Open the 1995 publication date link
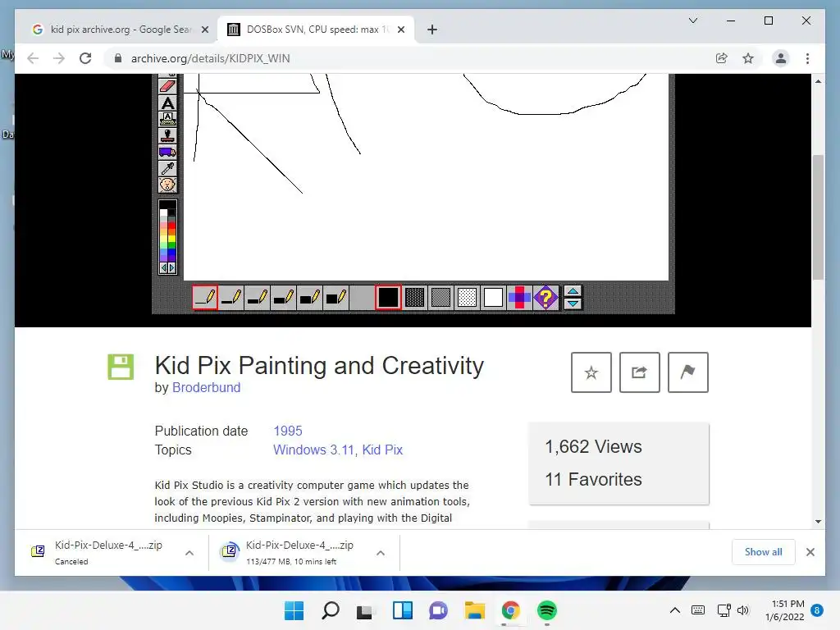 [288, 431]
